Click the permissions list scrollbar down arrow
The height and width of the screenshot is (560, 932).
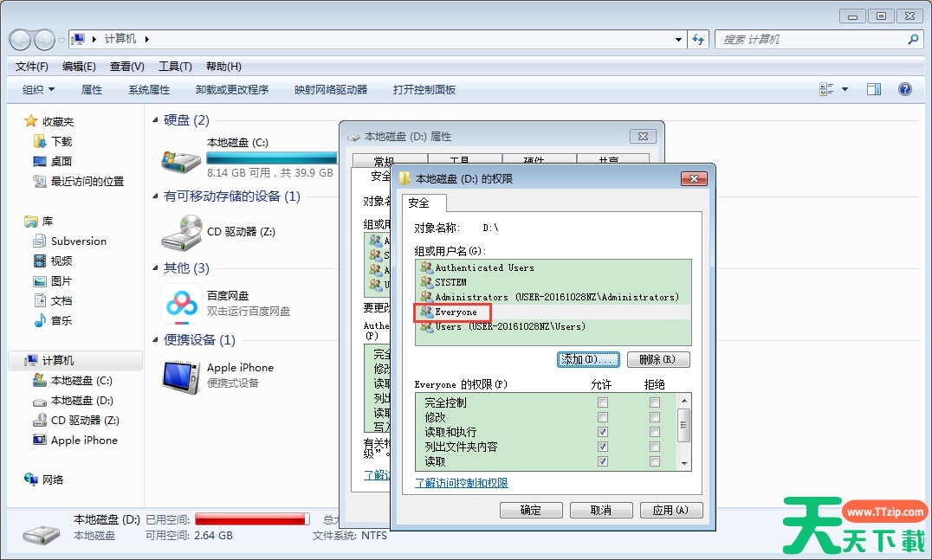[x=684, y=463]
